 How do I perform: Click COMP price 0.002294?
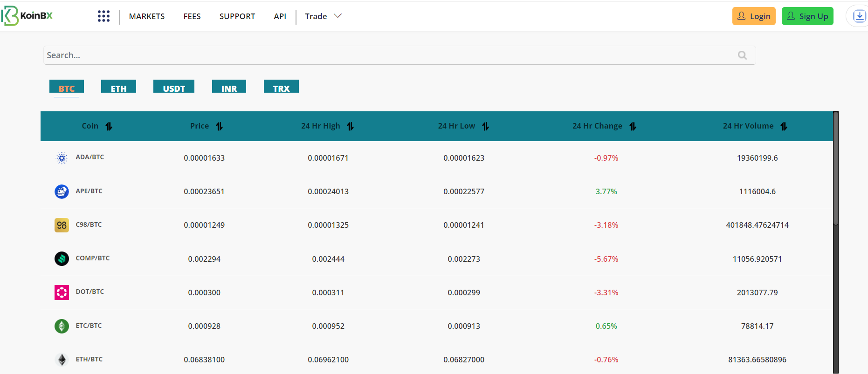[x=204, y=259]
